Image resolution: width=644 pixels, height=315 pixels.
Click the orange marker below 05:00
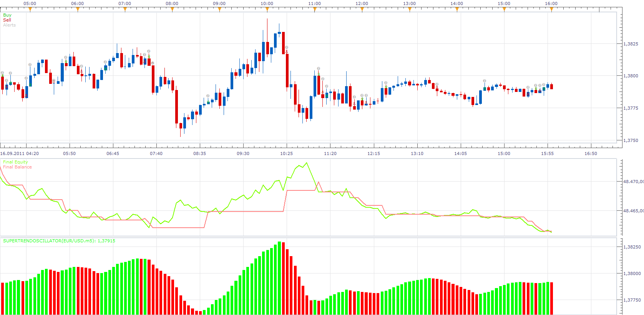pyautogui.click(x=30, y=10)
